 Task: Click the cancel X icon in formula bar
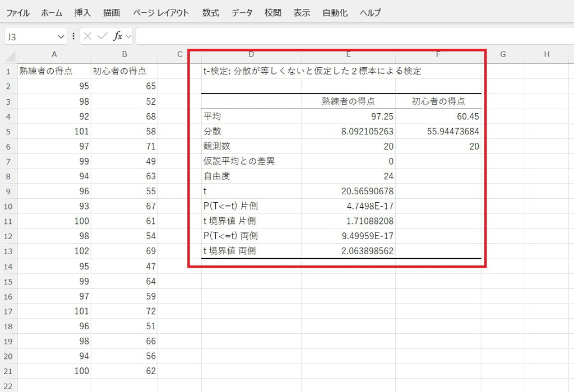click(x=88, y=36)
